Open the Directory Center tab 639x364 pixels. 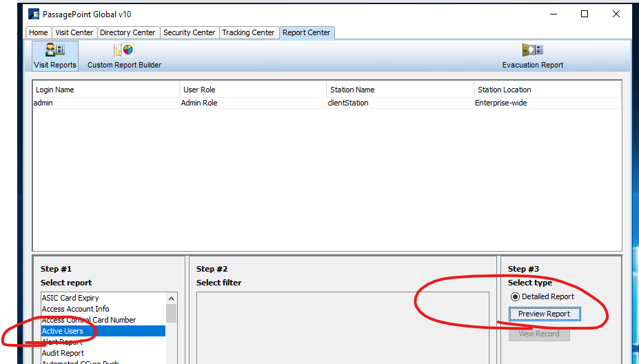click(x=128, y=32)
